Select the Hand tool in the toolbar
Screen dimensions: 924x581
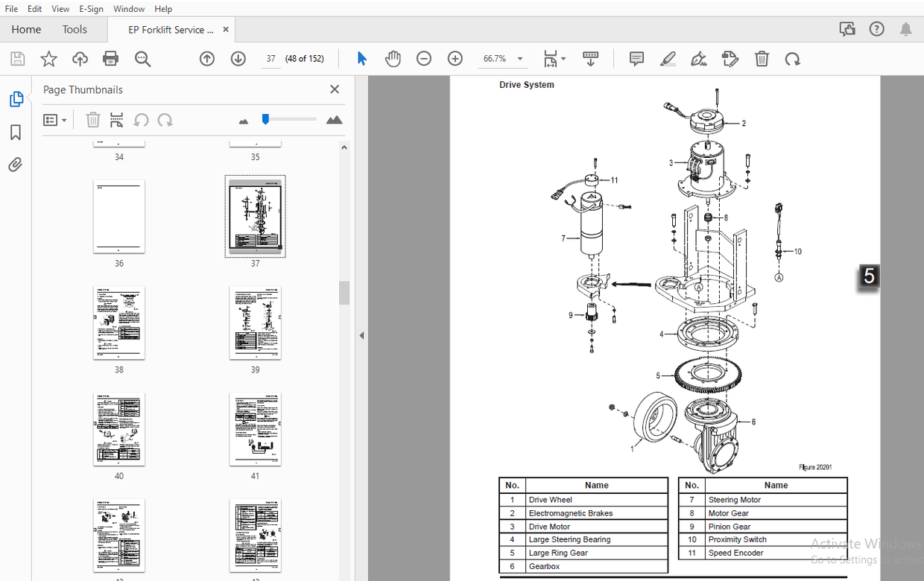pos(393,58)
